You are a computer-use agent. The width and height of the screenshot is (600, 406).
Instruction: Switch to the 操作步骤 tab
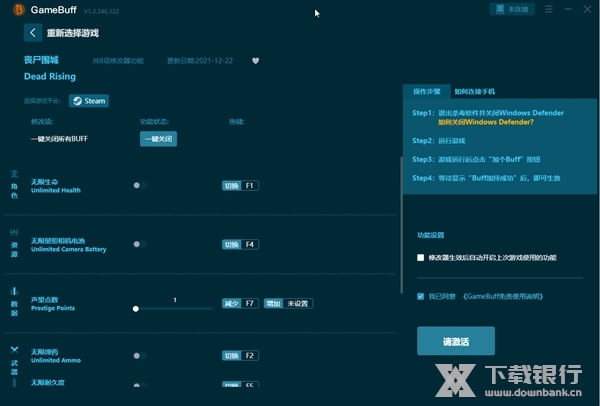coord(427,91)
